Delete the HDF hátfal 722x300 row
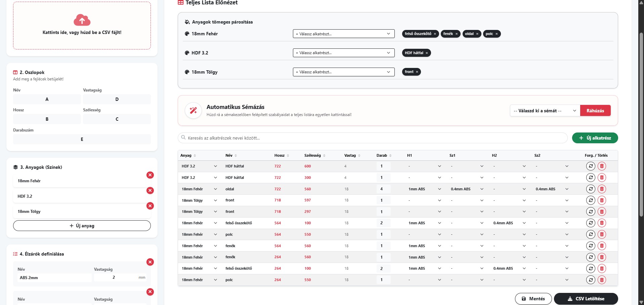 (602, 178)
